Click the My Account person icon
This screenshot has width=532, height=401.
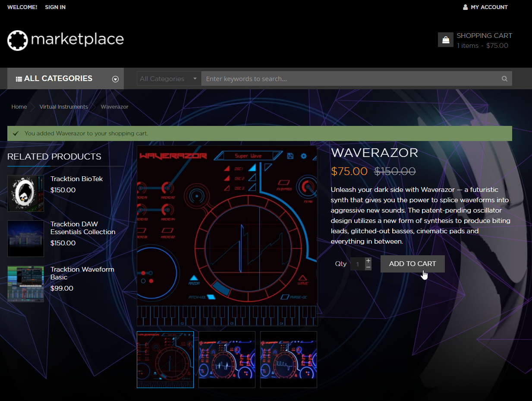pyautogui.click(x=465, y=7)
